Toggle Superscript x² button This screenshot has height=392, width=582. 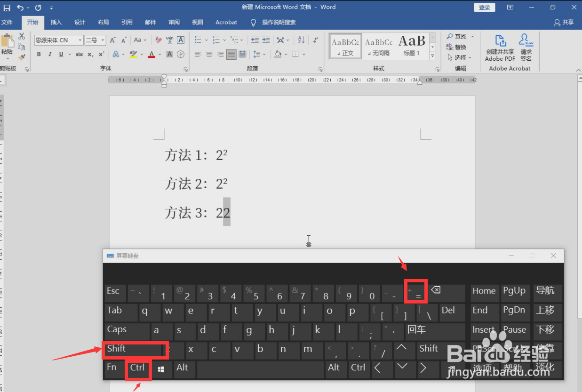click(101, 55)
